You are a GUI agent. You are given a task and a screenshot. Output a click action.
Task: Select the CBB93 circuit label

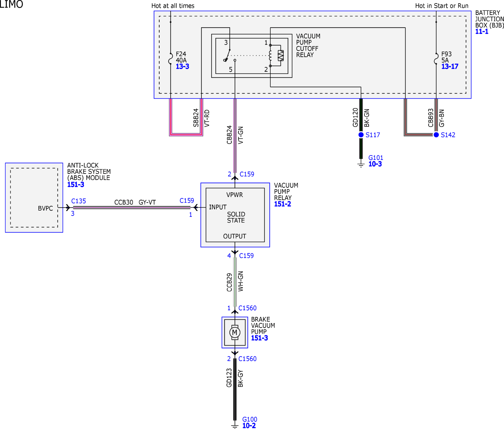coord(431,118)
